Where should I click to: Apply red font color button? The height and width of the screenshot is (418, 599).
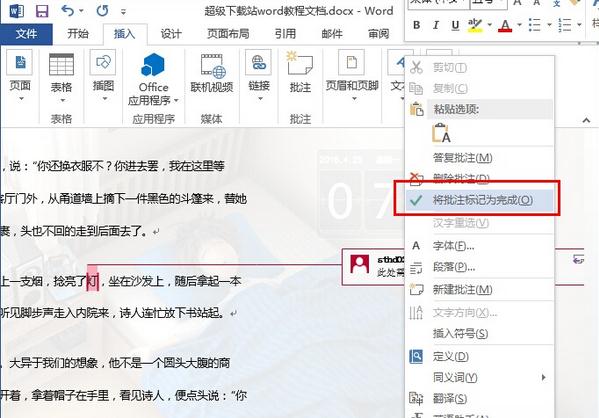(x=505, y=25)
